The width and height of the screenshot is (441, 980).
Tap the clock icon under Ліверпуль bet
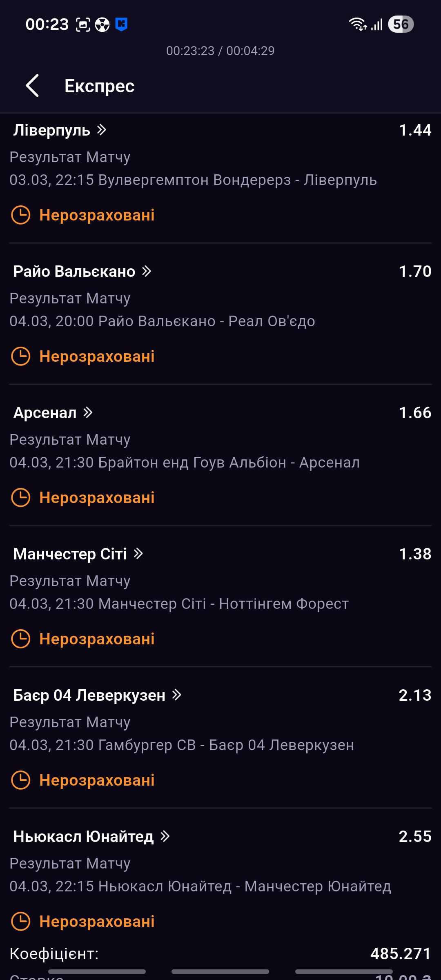pos(20,215)
